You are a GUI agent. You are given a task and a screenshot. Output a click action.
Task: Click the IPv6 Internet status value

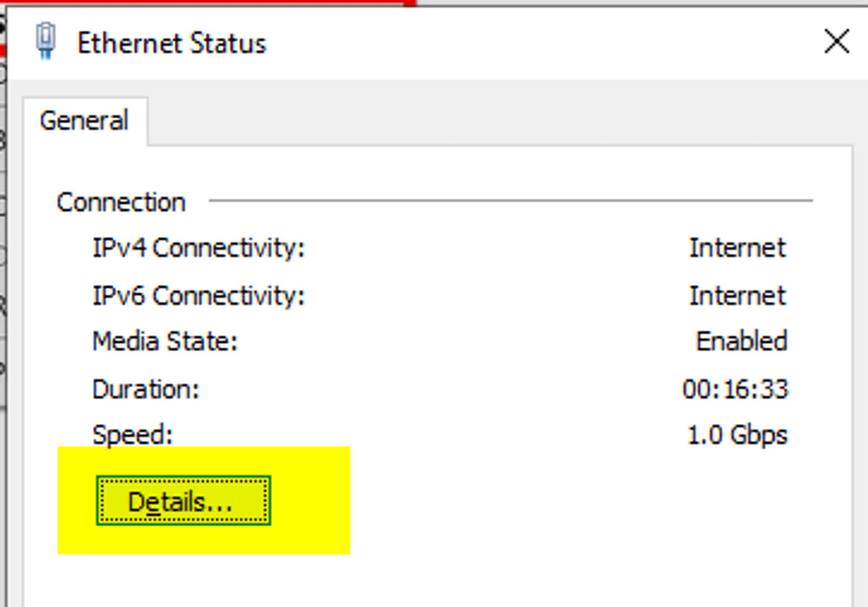(x=737, y=296)
